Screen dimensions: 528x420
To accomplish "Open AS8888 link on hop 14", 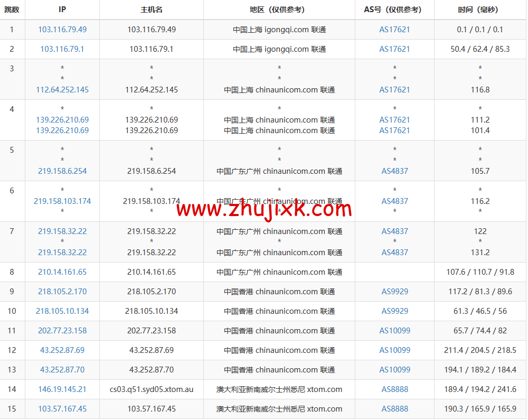I will coord(394,389).
